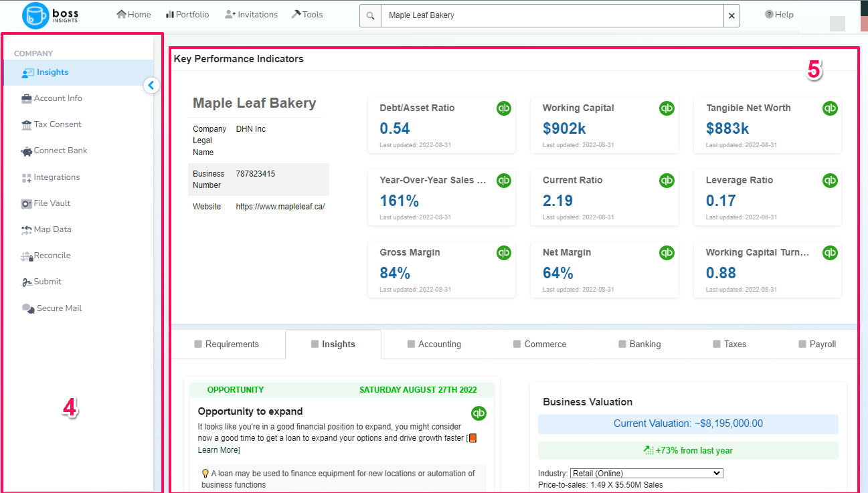This screenshot has height=493, width=868.
Task: Open the Tools menu item
Action: pos(307,14)
